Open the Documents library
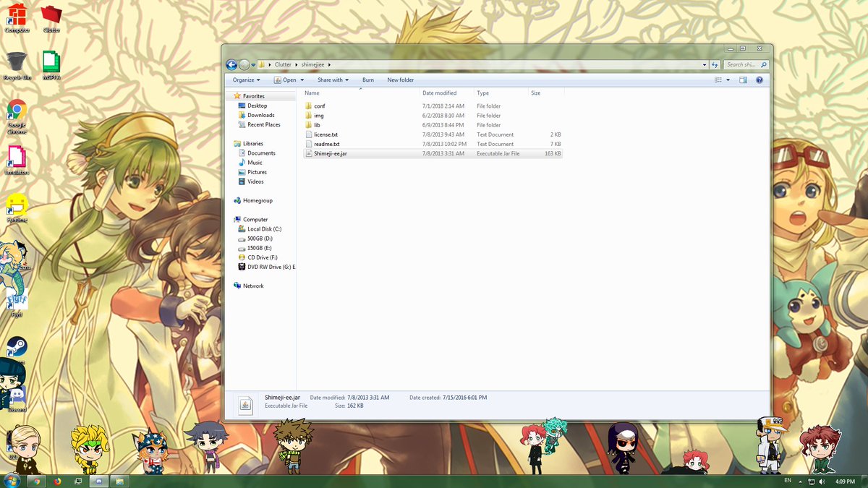Image resolution: width=868 pixels, height=488 pixels. click(261, 153)
